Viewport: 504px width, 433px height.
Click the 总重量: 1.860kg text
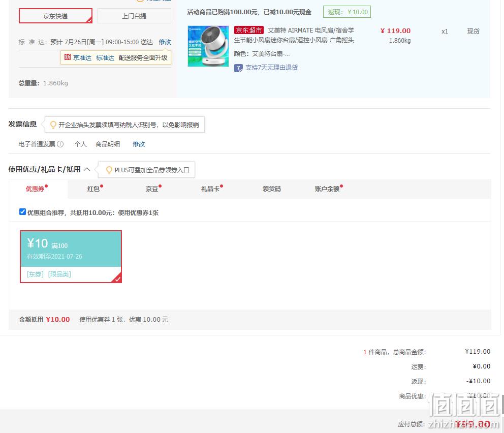click(43, 83)
